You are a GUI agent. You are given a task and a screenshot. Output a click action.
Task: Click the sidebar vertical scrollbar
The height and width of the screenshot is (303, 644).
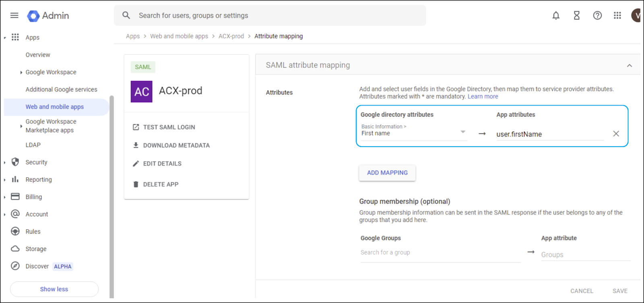click(111, 197)
